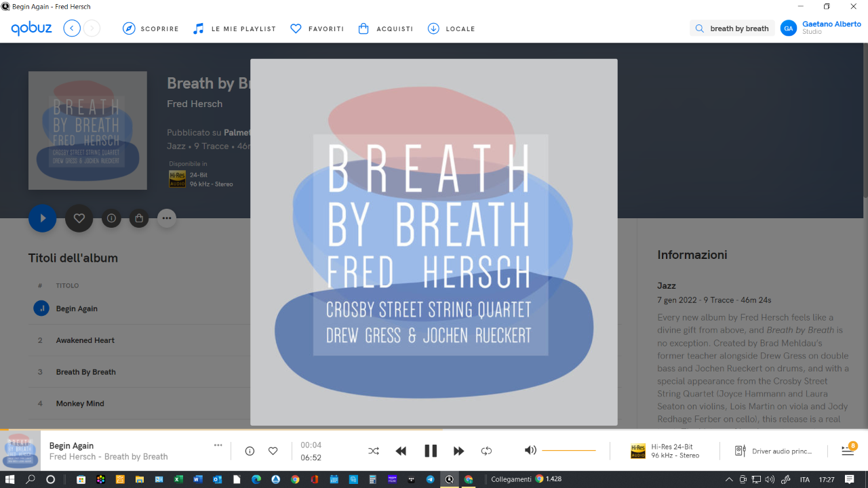Screen dimensions: 868x488
Task: Open album more options ellipsis button
Action: coord(167,218)
